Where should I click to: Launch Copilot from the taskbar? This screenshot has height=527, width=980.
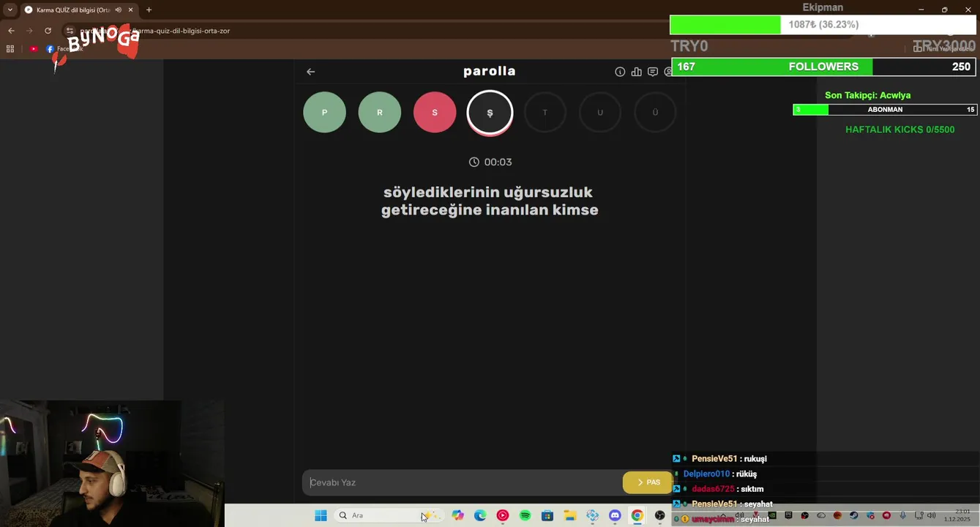(457, 515)
